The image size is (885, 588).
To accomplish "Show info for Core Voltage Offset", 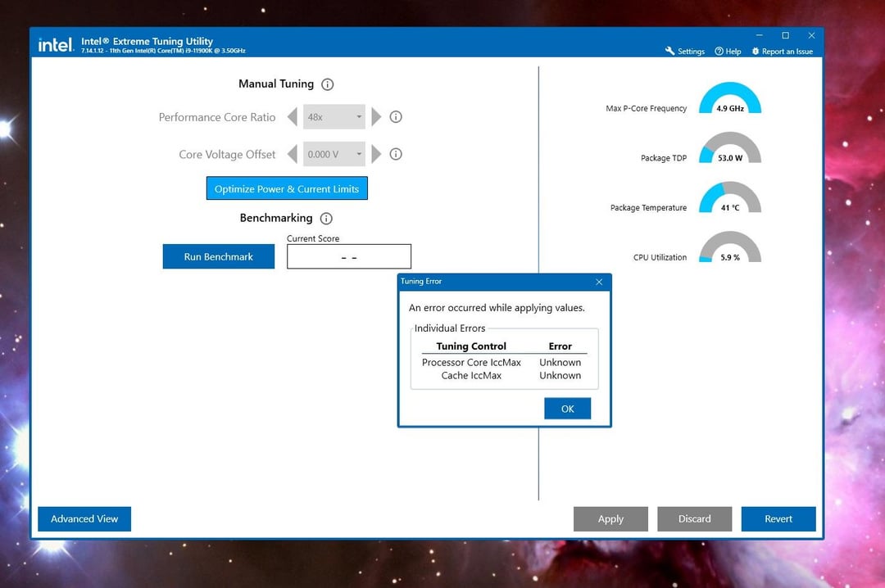I will click(396, 154).
